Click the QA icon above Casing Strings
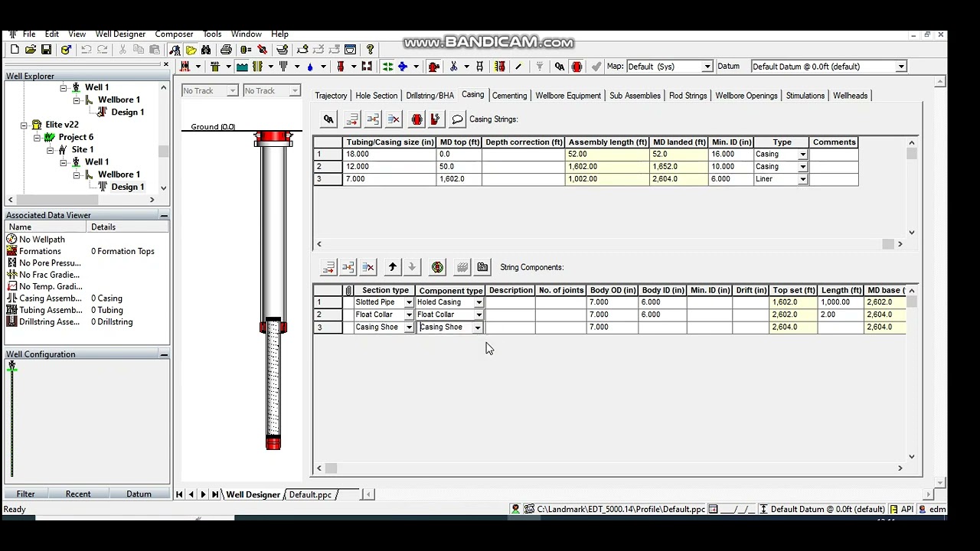 click(328, 119)
